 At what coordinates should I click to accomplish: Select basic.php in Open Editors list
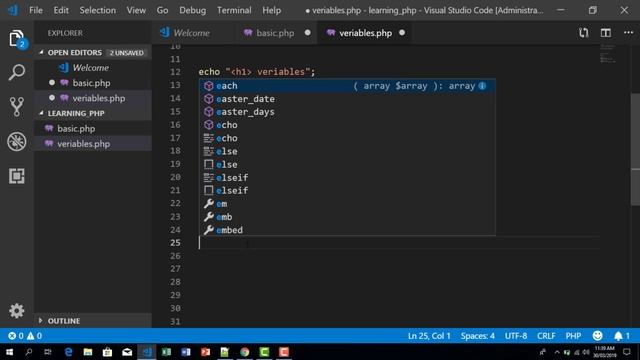91,83
